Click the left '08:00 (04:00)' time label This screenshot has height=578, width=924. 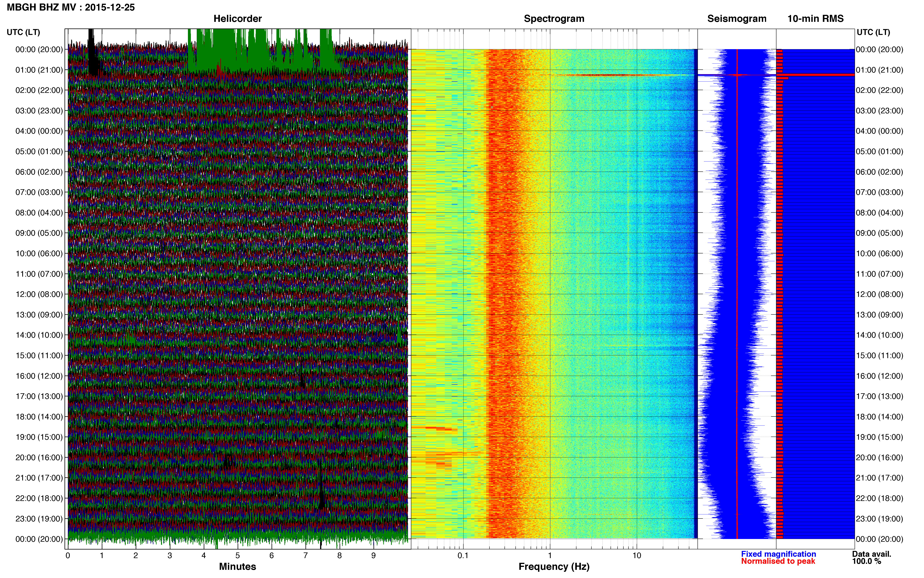[x=39, y=213]
